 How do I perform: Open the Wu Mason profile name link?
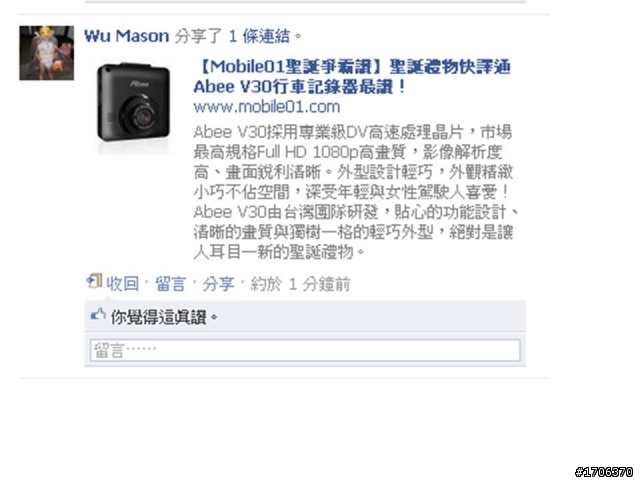click(x=127, y=36)
